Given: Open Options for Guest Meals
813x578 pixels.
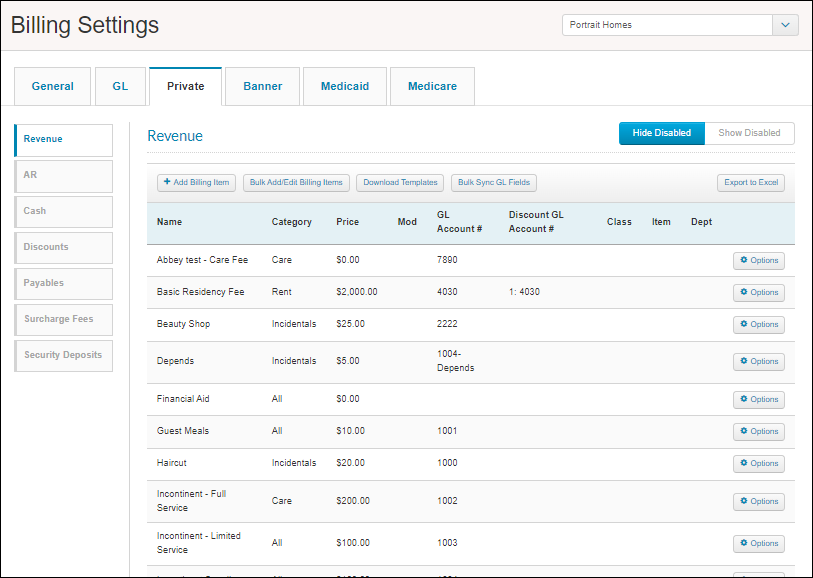Looking at the screenshot, I should tap(759, 431).
